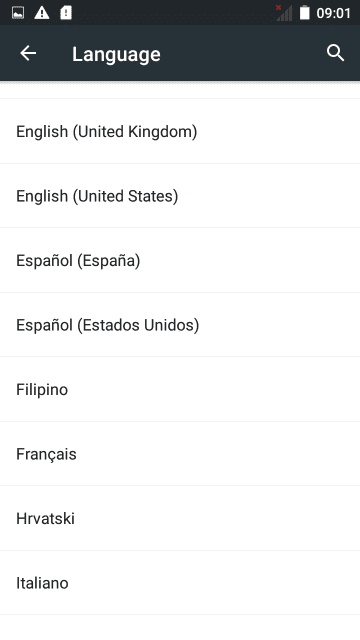Tap the Language title text

[x=116, y=54]
